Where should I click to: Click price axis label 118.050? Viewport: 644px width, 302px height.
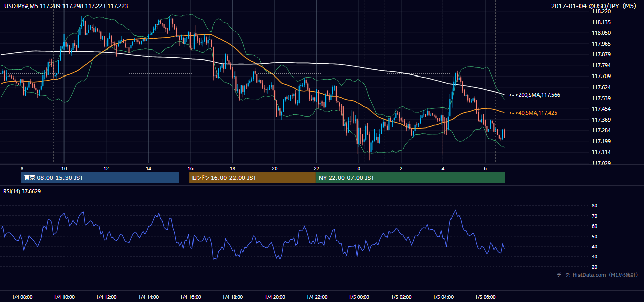pos(601,33)
